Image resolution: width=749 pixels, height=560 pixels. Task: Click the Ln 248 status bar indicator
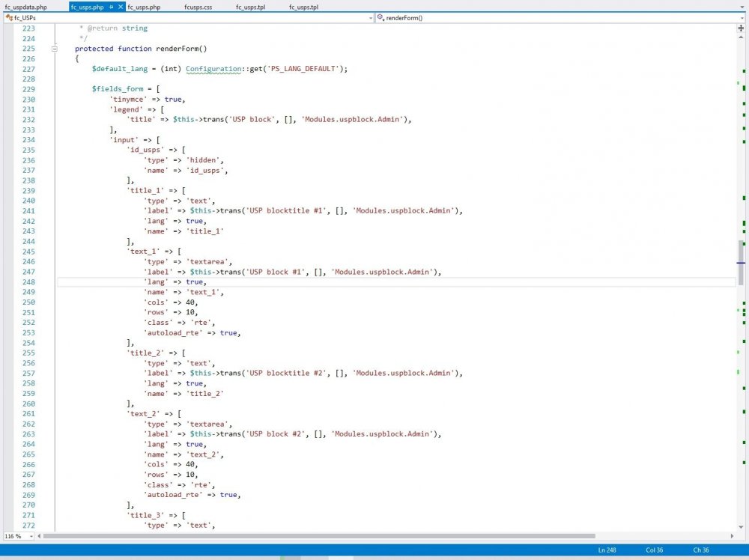(608, 550)
